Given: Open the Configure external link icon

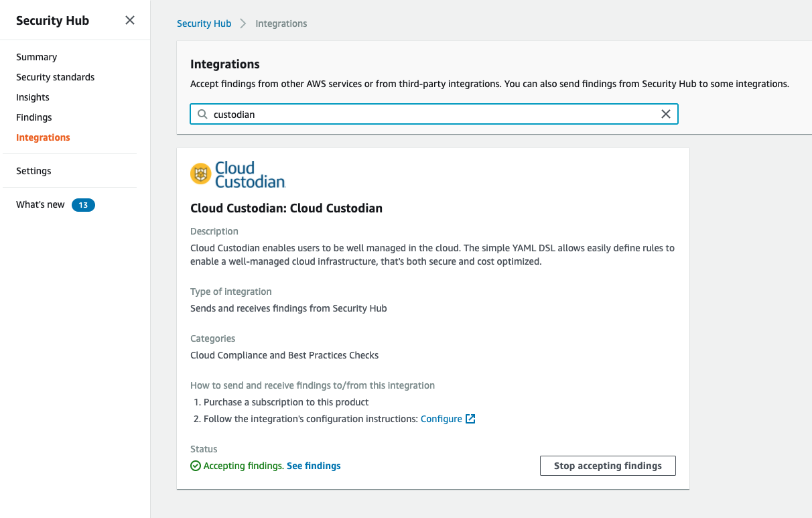Looking at the screenshot, I should coord(470,419).
